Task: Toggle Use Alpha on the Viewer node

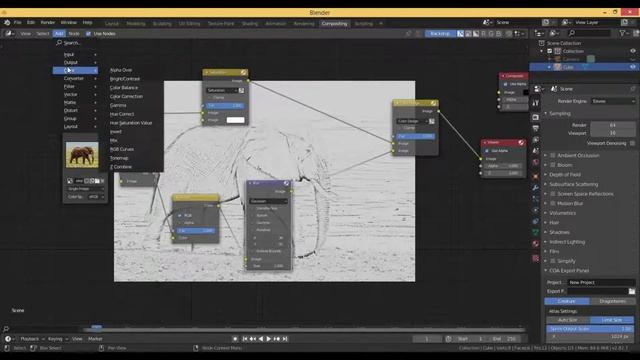Action: point(487,151)
